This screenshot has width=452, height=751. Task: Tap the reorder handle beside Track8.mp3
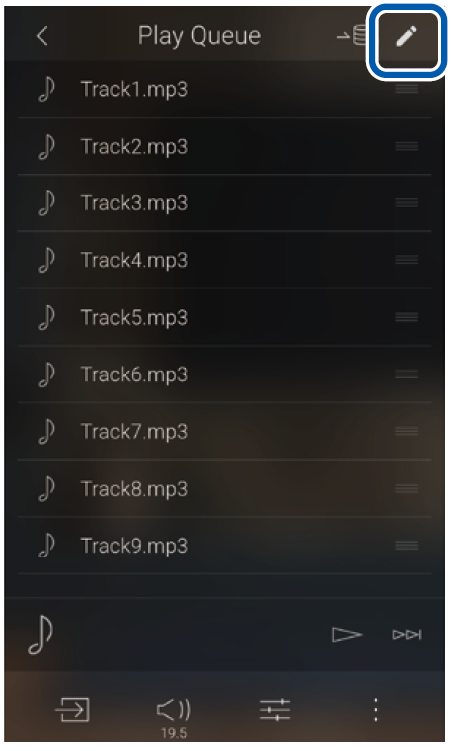click(407, 489)
